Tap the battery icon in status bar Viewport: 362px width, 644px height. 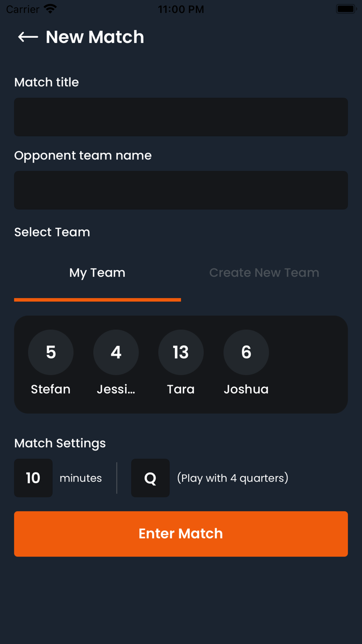click(x=345, y=9)
